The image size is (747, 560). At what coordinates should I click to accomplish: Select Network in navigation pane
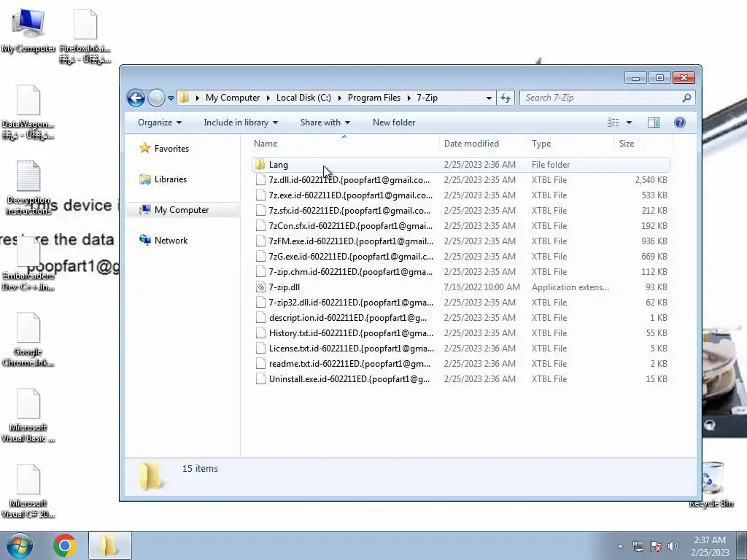tap(163, 241)
